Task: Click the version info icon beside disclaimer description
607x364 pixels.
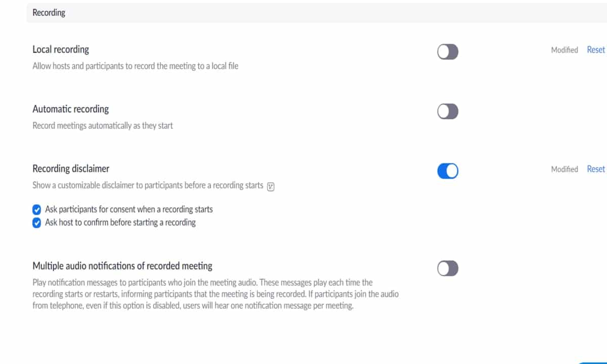Action: tap(271, 186)
